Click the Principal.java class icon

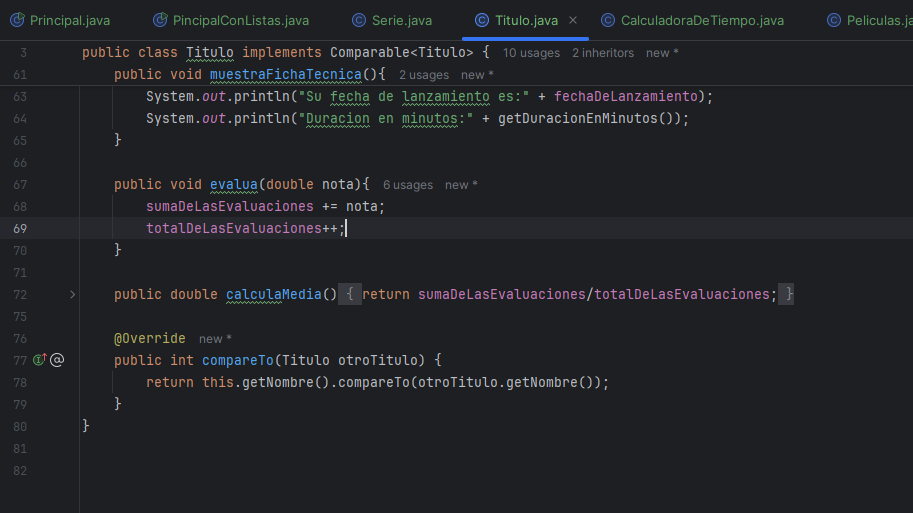17,20
